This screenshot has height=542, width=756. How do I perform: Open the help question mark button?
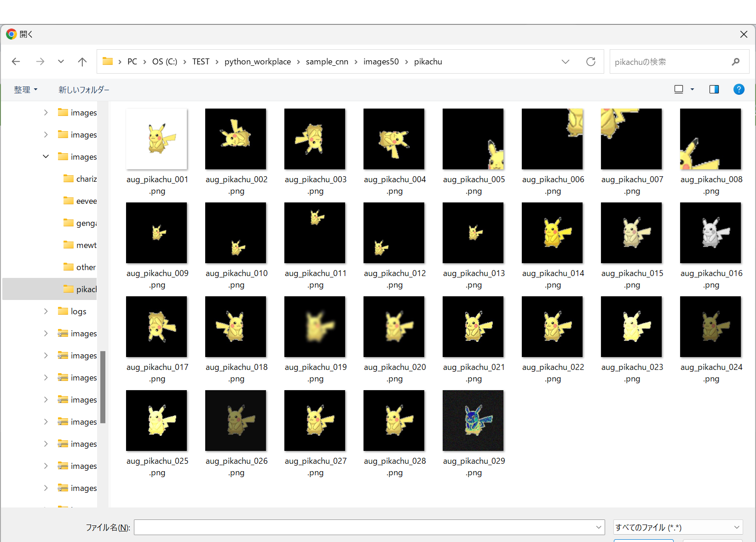coord(739,89)
